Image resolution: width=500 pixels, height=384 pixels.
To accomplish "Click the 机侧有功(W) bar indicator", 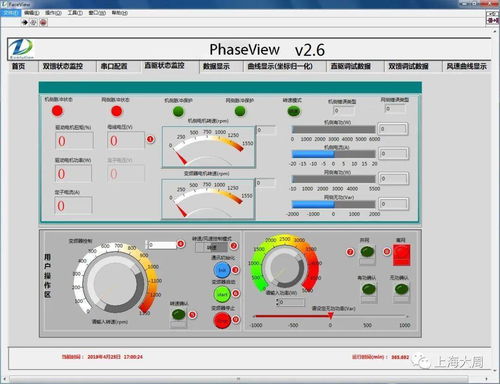I will [x=334, y=129].
